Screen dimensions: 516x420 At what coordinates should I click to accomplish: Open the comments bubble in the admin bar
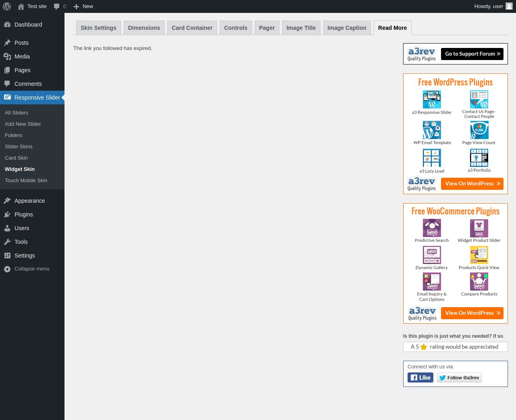[60, 6]
